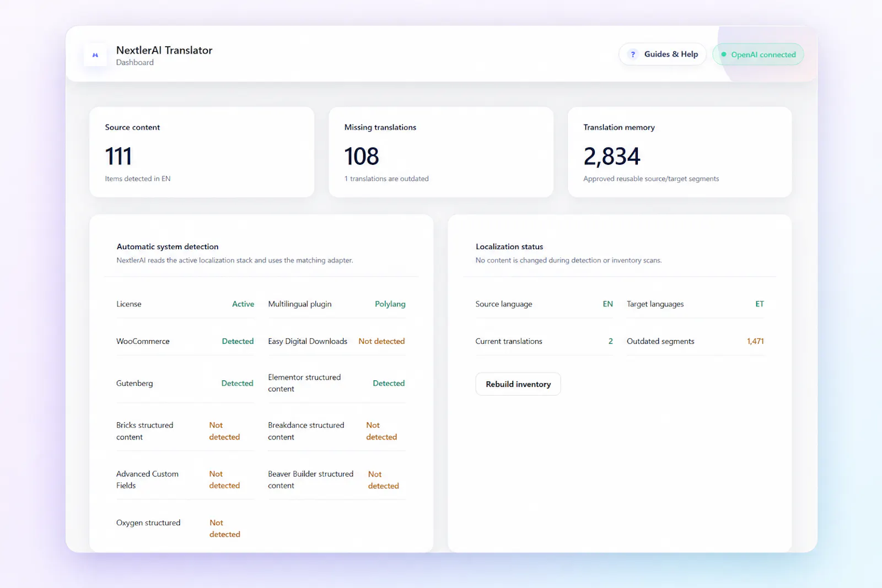This screenshot has height=588, width=882.
Task: Click the Multilingual plugin label
Action: point(300,304)
